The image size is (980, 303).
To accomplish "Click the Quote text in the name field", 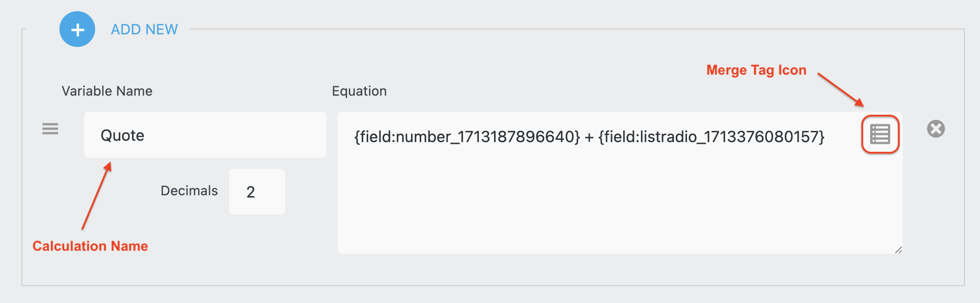I will [122, 135].
